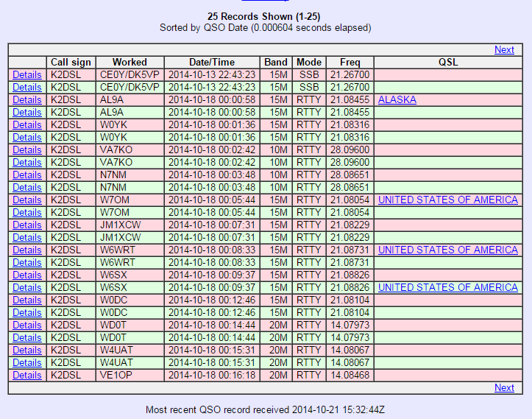View Details of W7OM row with USA QSL

(x=27, y=200)
